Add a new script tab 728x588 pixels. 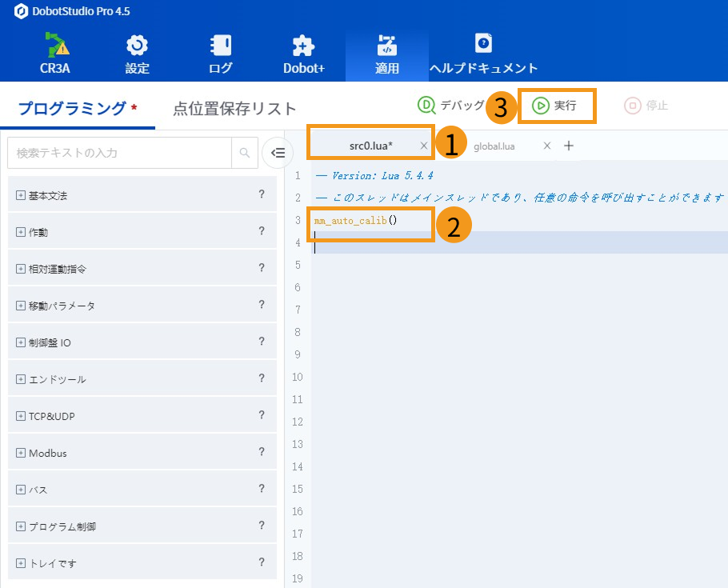click(x=569, y=146)
